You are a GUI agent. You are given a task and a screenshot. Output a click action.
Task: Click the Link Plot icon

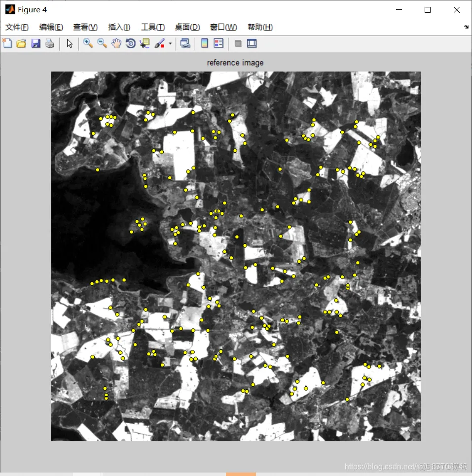coord(185,43)
